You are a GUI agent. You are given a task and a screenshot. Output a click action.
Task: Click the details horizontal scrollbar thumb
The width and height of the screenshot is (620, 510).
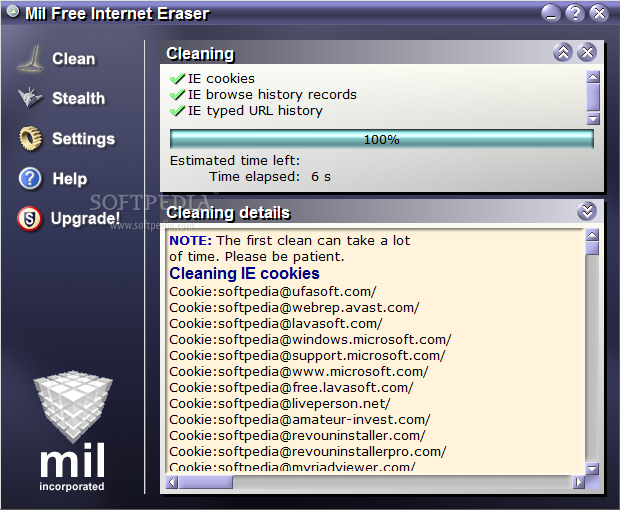[x=206, y=482]
